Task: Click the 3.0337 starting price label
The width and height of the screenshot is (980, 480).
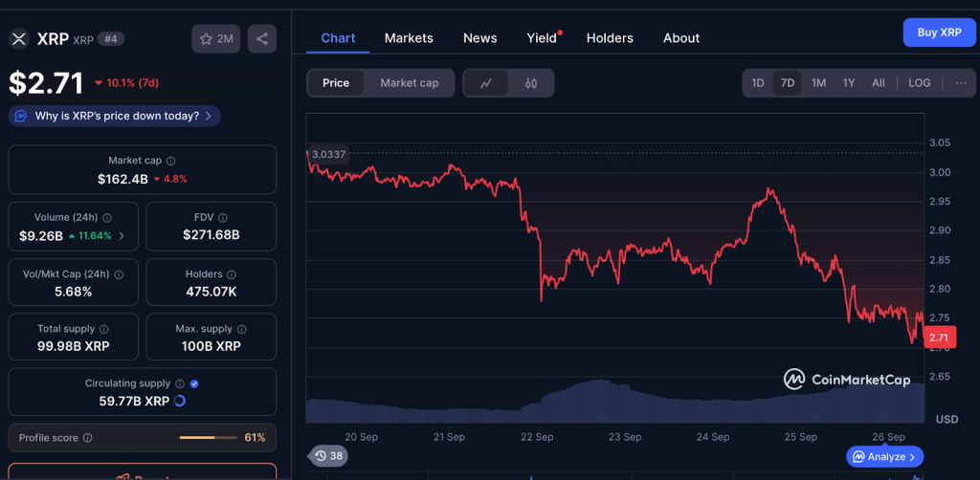Action: (x=329, y=154)
